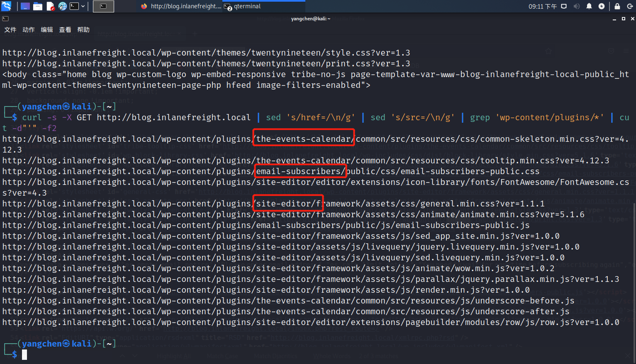This screenshot has width=636, height=364.
Task: Click the volume speaker tray icon
Action: tap(577, 6)
